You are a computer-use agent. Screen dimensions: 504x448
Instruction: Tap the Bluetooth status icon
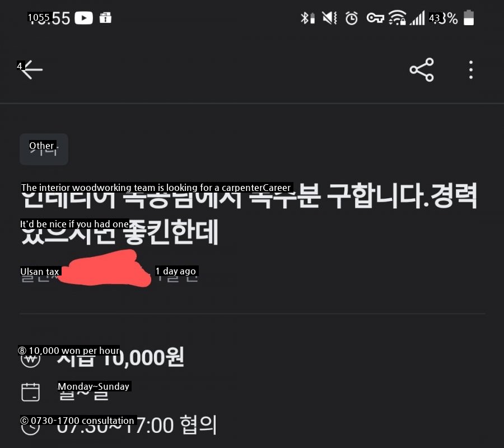(307, 18)
